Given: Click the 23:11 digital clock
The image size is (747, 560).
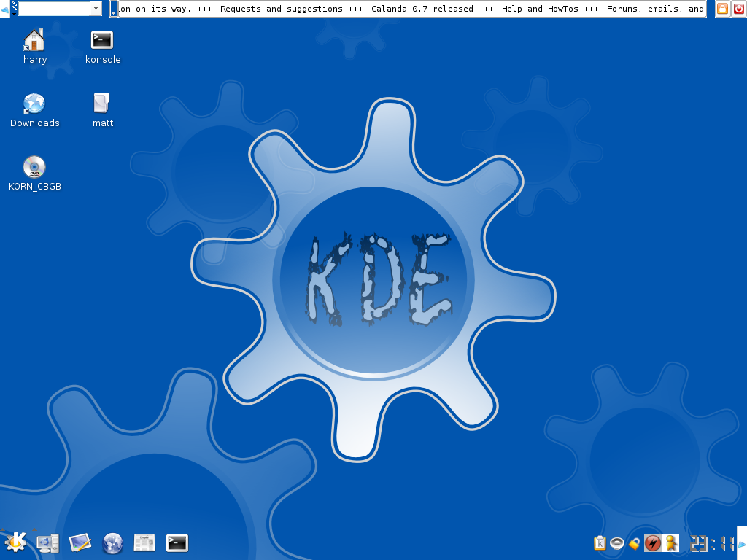Looking at the screenshot, I should coord(712,543).
